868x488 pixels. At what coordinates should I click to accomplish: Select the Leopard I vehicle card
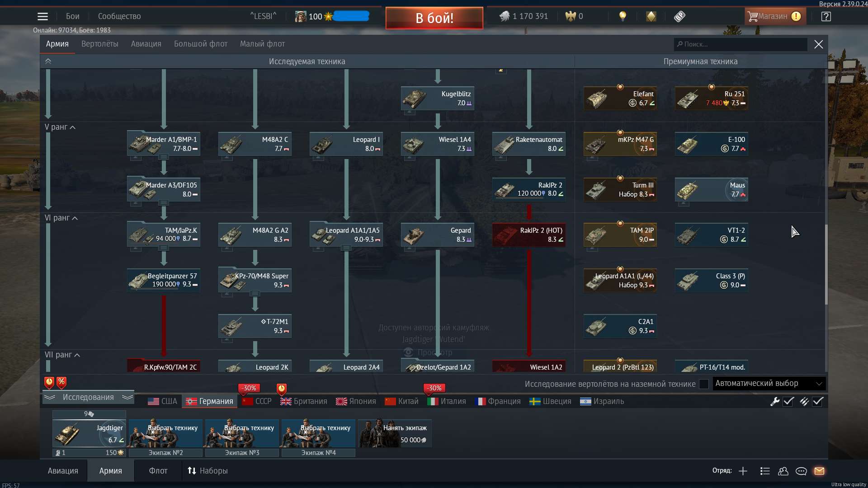coord(346,144)
